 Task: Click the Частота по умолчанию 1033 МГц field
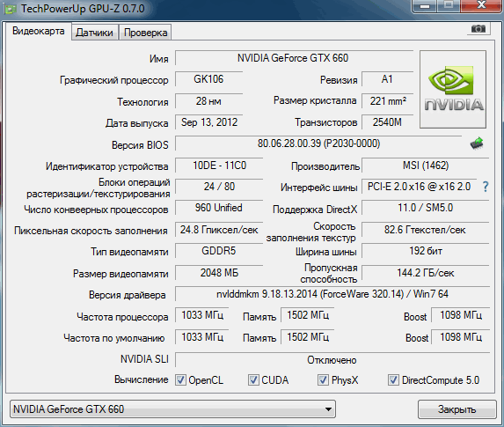(x=201, y=337)
